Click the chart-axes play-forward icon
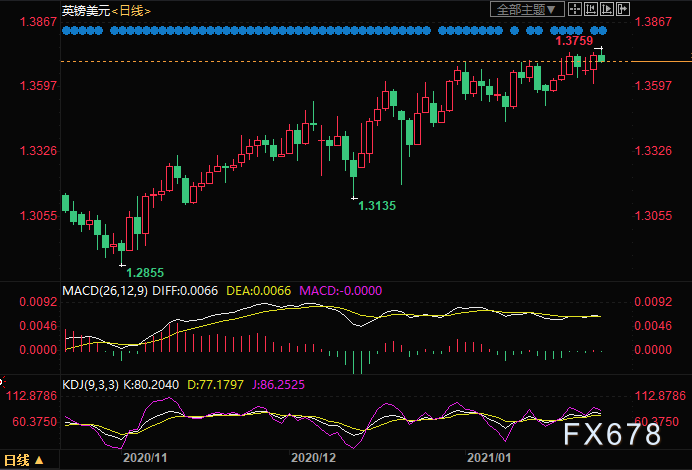 click(x=606, y=9)
